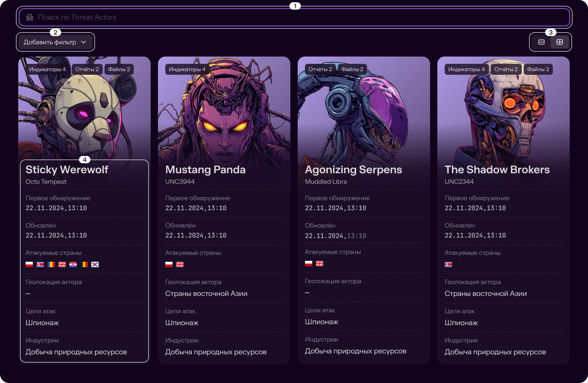Open the Sticky Werewolf actor title
Viewport: 588px width, 383px height.
click(67, 170)
